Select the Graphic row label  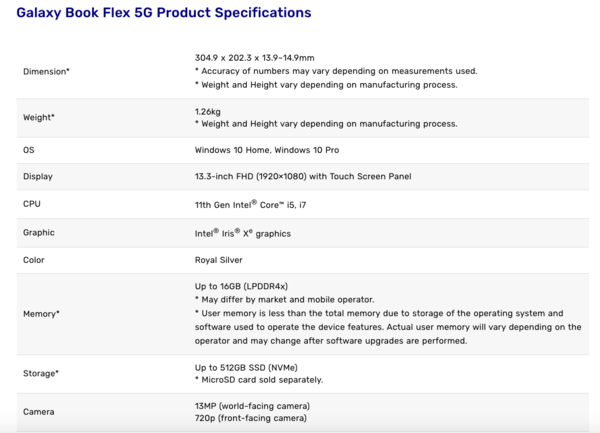tap(39, 232)
